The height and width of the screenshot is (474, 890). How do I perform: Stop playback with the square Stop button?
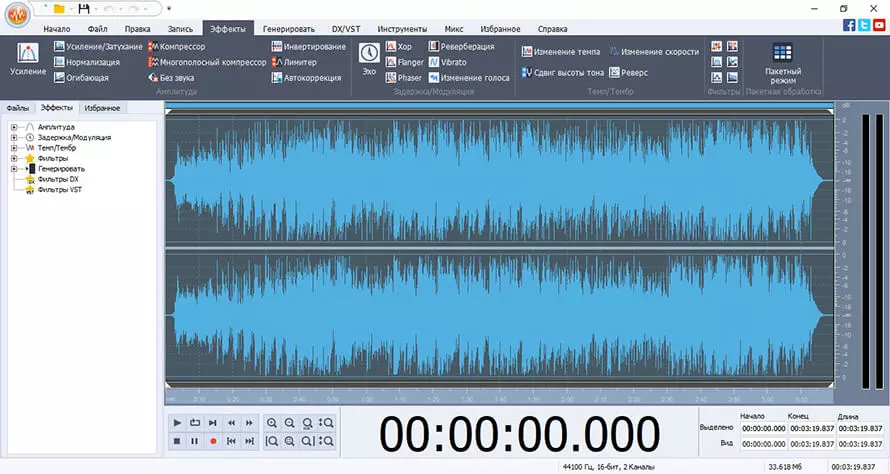pyautogui.click(x=177, y=441)
